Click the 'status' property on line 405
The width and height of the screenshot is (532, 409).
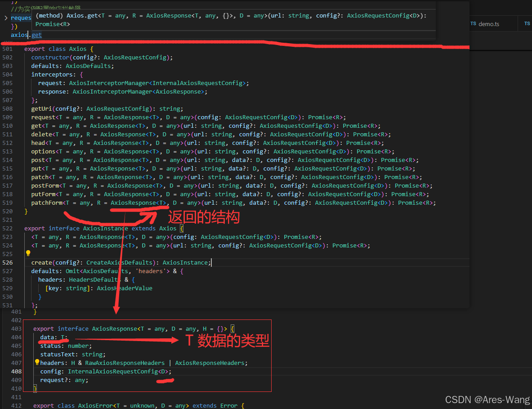pyautogui.click(x=50, y=346)
